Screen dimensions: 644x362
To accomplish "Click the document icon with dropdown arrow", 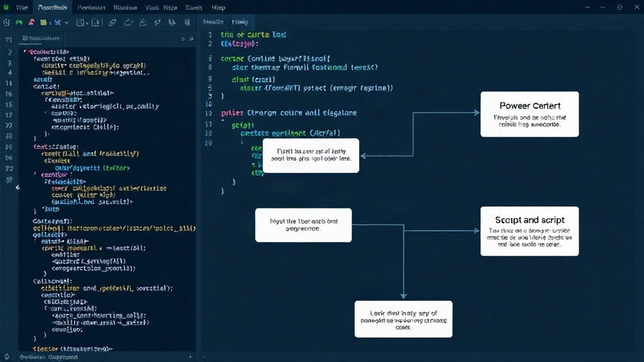I will 80,23.
